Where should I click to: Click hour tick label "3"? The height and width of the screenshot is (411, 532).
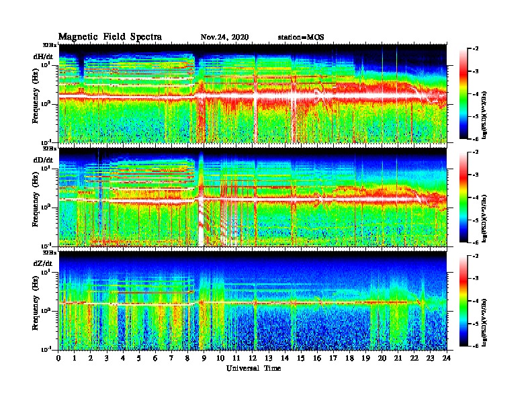tap(107, 358)
